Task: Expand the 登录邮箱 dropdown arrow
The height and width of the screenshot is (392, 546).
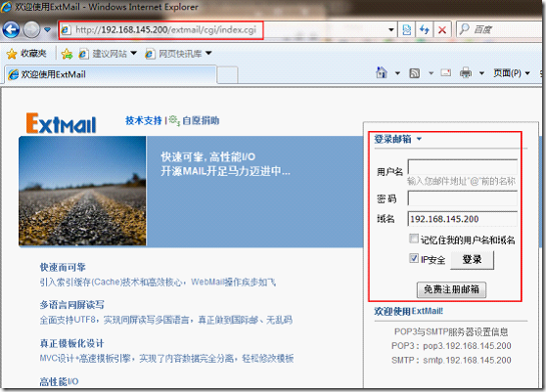Action: (419, 139)
